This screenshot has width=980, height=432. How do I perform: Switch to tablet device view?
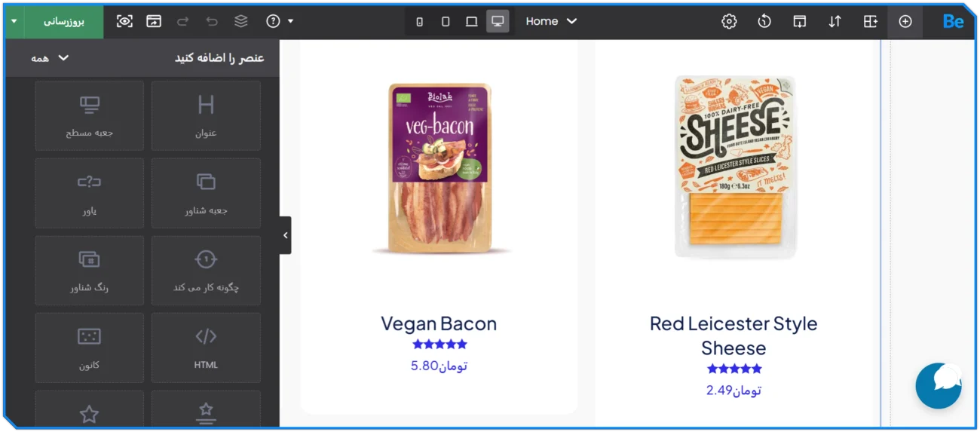pyautogui.click(x=446, y=21)
